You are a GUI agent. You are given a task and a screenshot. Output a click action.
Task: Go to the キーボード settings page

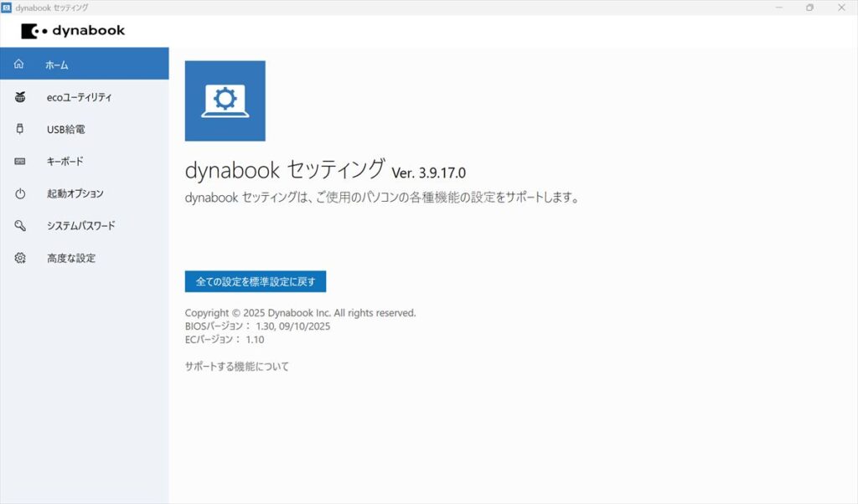click(x=65, y=162)
